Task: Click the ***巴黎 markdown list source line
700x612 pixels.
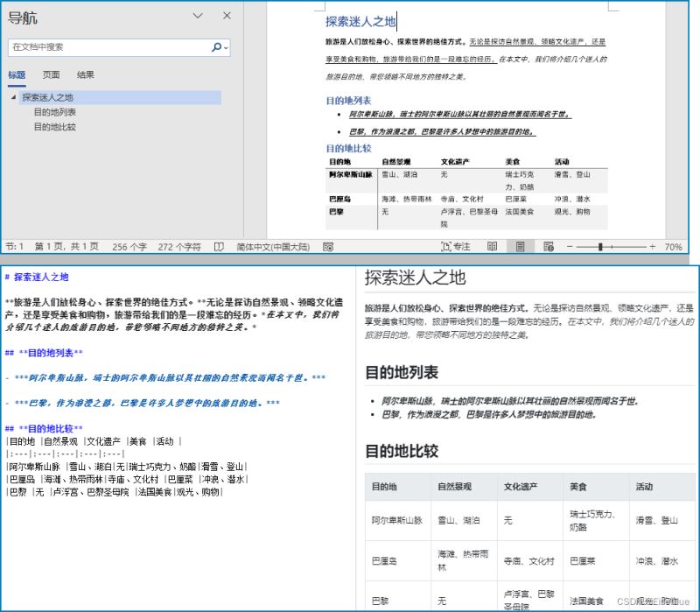Action: (x=143, y=404)
